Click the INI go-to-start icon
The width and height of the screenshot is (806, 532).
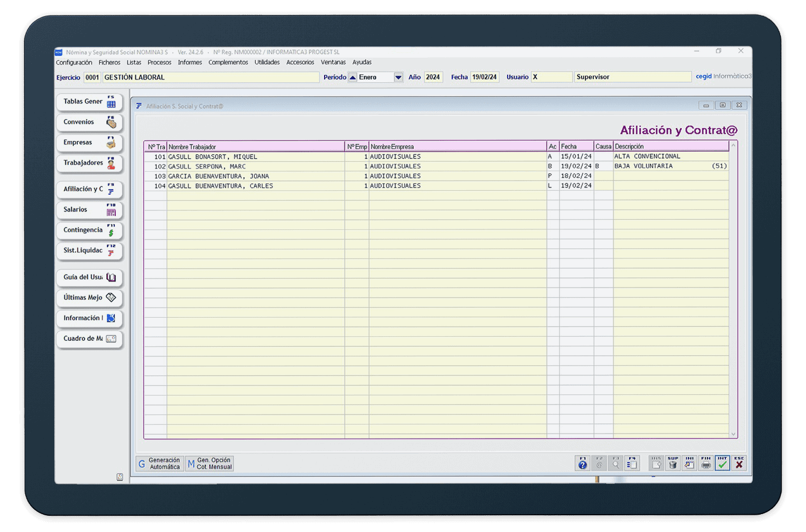(x=690, y=463)
